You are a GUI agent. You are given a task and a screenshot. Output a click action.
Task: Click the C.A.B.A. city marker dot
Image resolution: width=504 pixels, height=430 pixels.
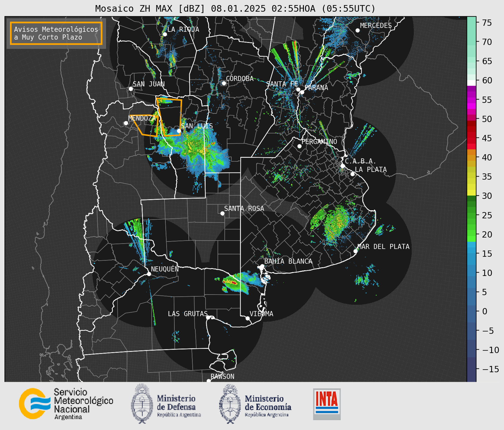coord(343,166)
